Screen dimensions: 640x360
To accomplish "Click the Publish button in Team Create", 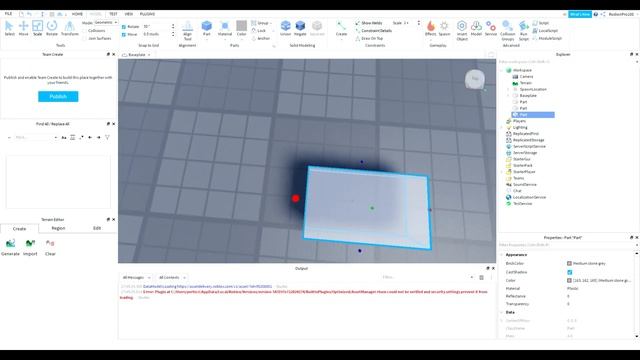I will point(58,97).
